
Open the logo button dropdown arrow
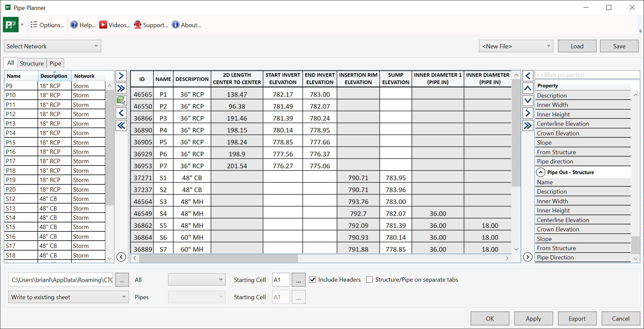click(22, 25)
